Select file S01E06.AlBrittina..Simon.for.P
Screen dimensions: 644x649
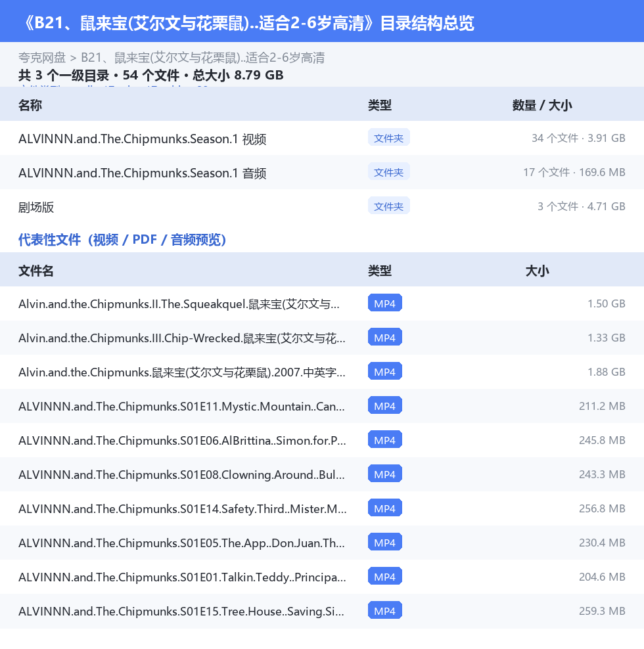pyautogui.click(x=182, y=440)
